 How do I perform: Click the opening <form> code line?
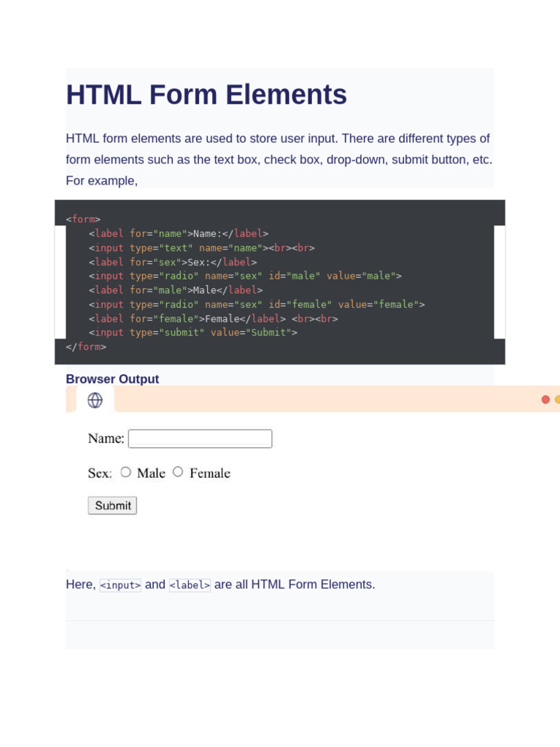point(83,219)
